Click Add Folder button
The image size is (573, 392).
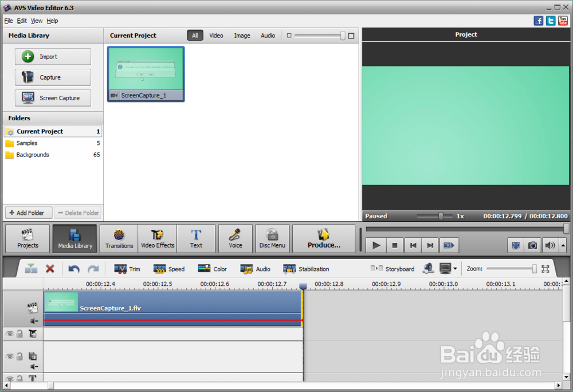(x=29, y=213)
